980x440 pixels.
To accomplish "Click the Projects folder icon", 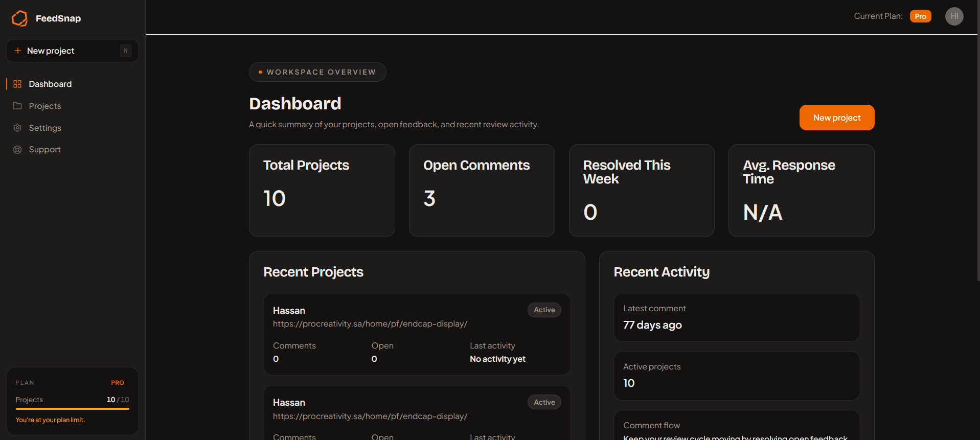I will point(17,106).
